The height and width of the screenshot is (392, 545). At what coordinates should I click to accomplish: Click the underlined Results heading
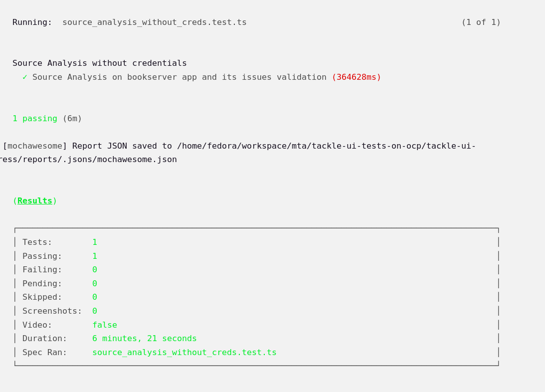click(35, 201)
